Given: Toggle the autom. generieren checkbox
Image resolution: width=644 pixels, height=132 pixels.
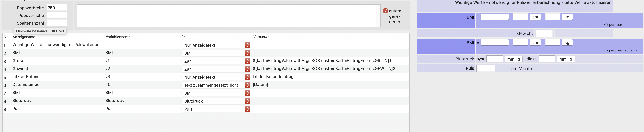Looking at the screenshot, I should click(385, 11).
